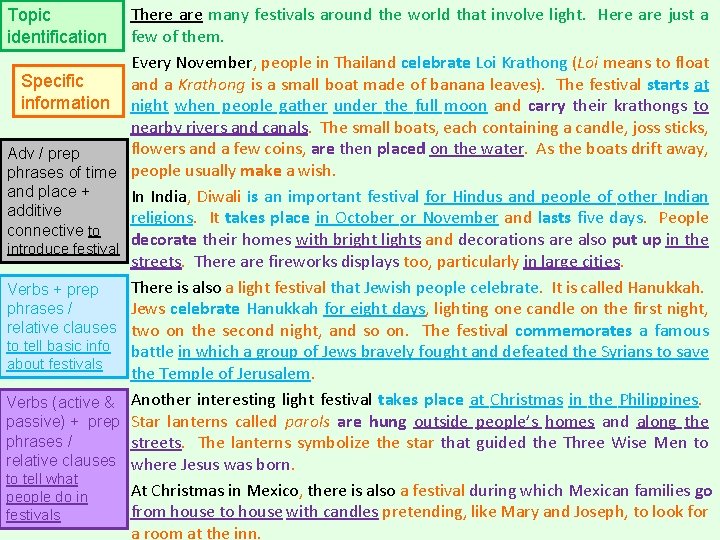Click the green 'Topic identification' label box
Viewport: 720px width, 540px height.
[x=62, y=26]
